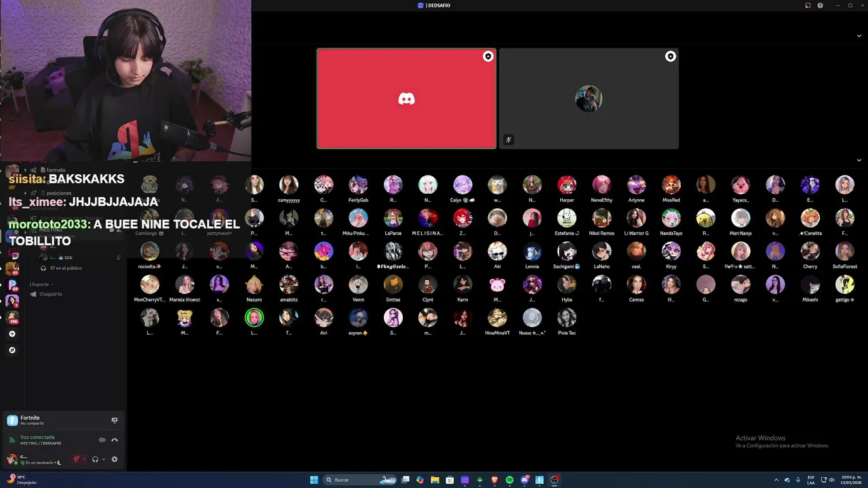Open Brave browser from the taskbar
The image size is (868, 488).
coord(494,480)
